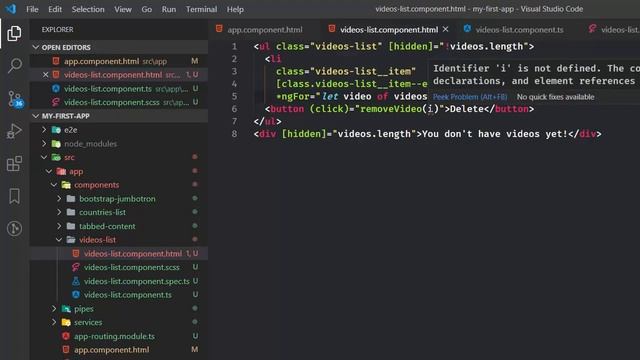The width and height of the screenshot is (640, 360).
Task: Open the Extensions view icon
Action: (14, 164)
